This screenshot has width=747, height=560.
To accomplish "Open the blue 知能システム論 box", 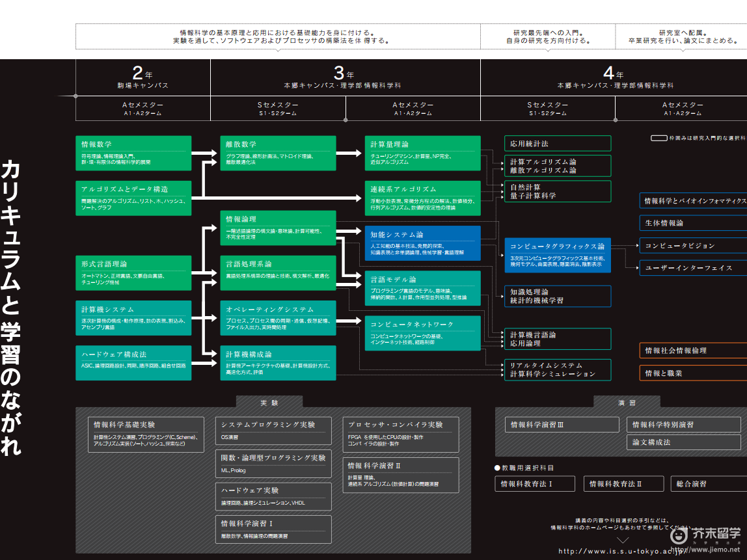I will click(x=422, y=243).
